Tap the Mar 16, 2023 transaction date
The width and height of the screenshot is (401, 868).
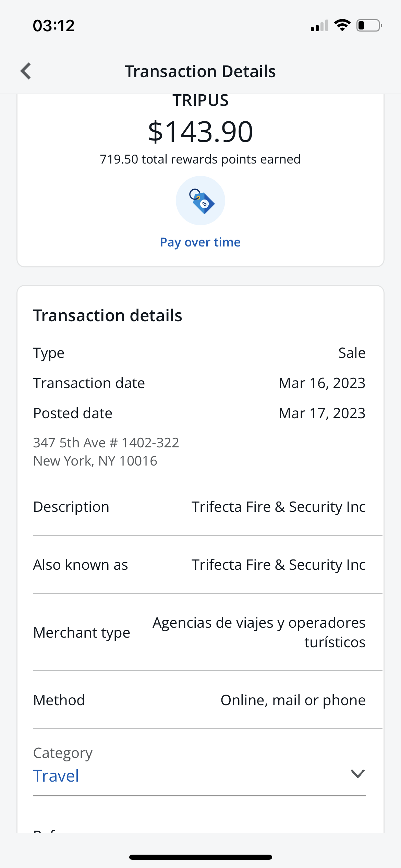322,383
